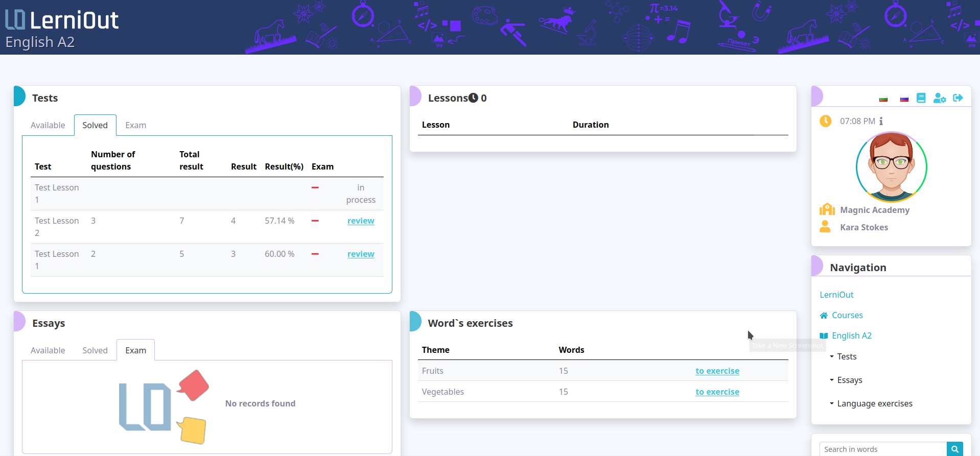The image size is (980, 456).
Task: Open the Exam tab in Tests
Action: point(136,125)
